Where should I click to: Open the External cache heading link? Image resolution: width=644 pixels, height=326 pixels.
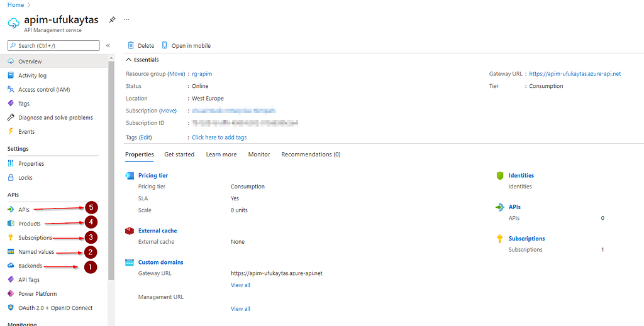tap(158, 231)
